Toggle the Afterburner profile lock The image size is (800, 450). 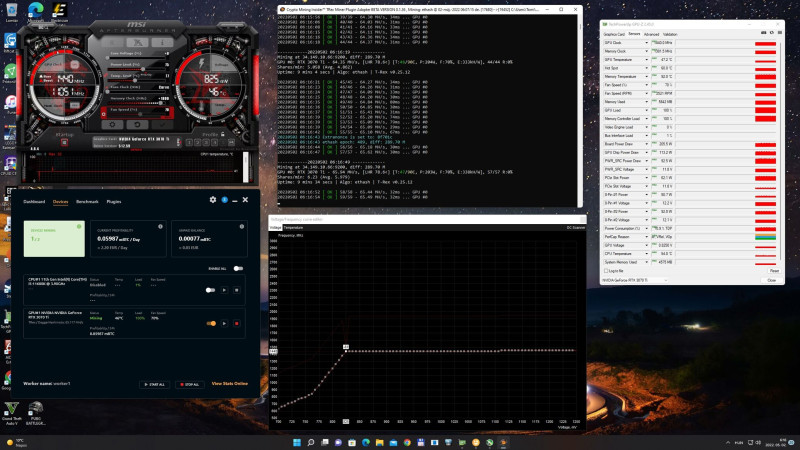coord(223,134)
